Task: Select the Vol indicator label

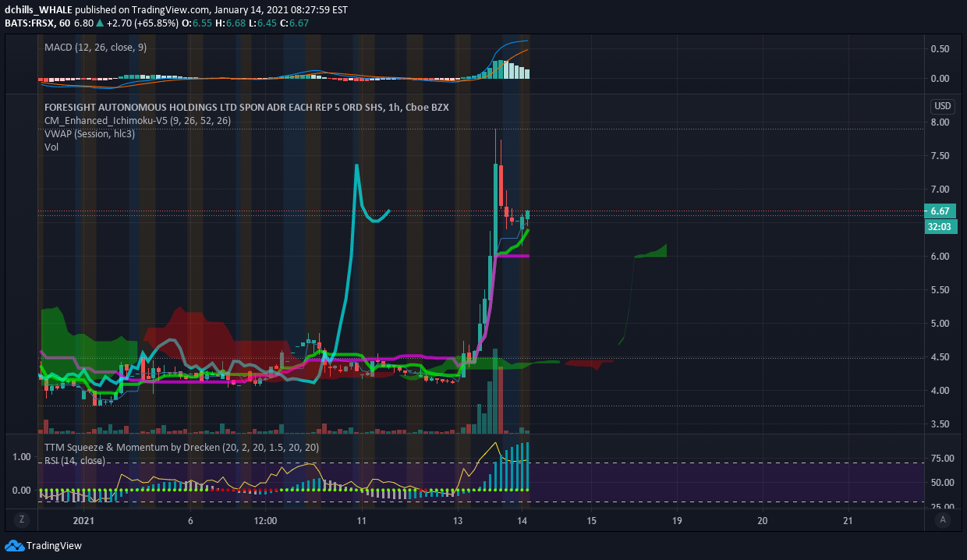Action: tap(51, 147)
